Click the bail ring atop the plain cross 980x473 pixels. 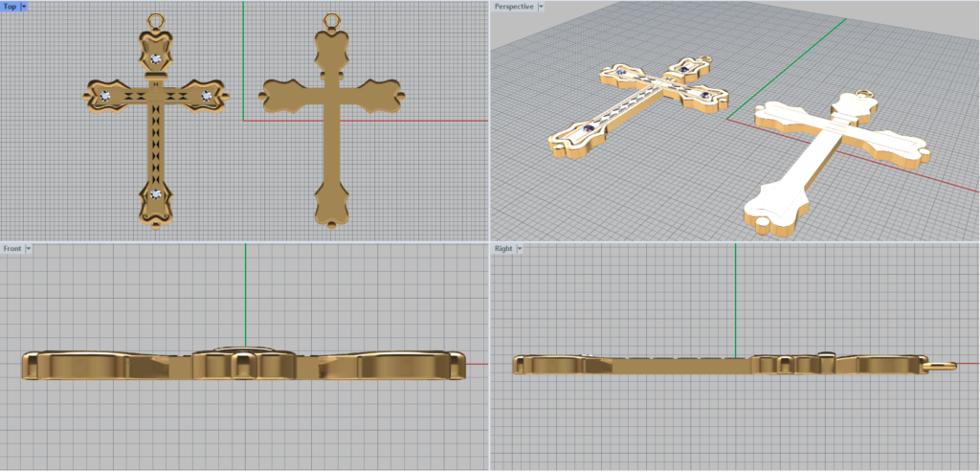click(332, 18)
